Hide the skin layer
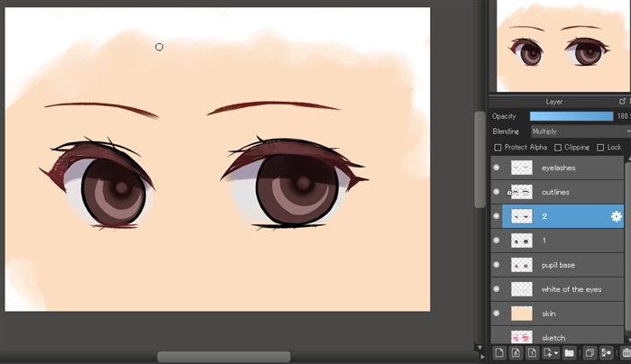The width and height of the screenshot is (631, 364). click(497, 313)
